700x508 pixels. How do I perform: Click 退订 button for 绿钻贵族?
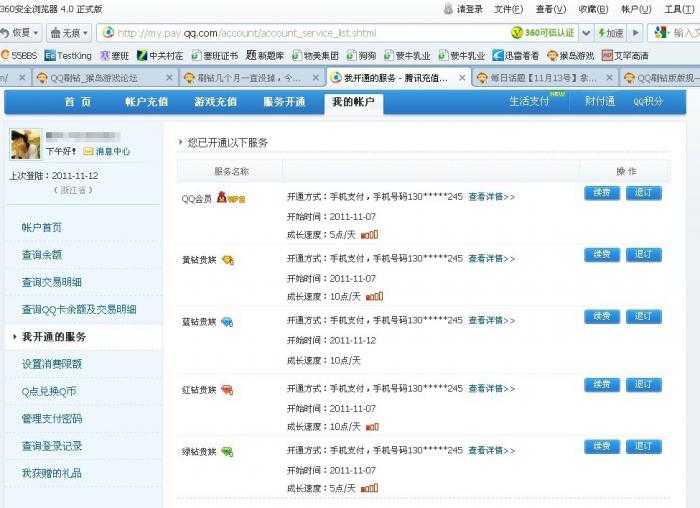click(x=643, y=446)
